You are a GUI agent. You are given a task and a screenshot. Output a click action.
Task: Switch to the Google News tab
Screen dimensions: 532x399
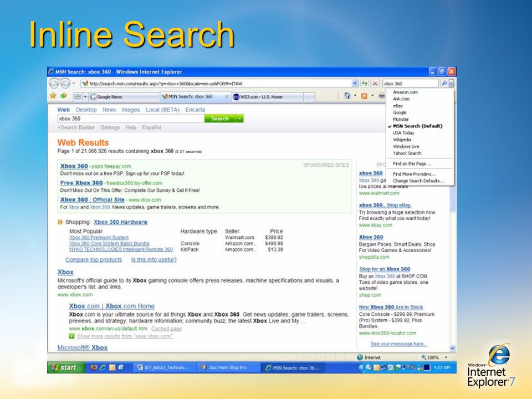(124, 96)
